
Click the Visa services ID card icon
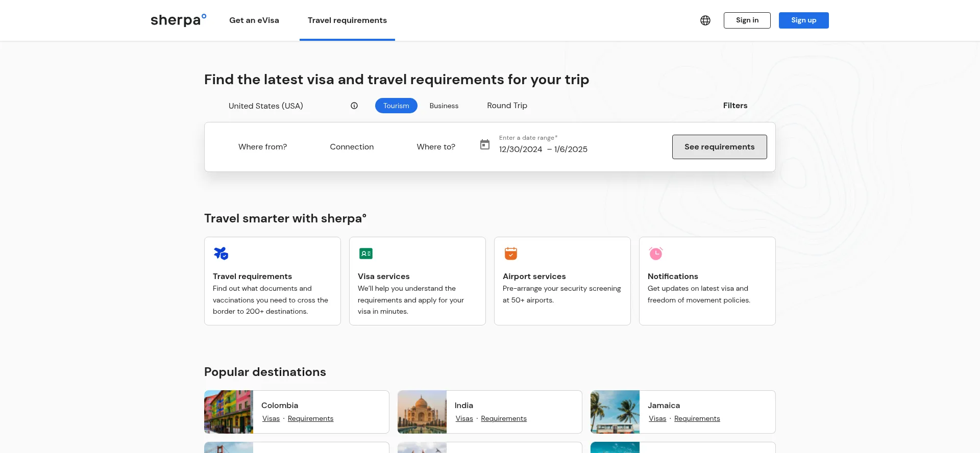[366, 254]
